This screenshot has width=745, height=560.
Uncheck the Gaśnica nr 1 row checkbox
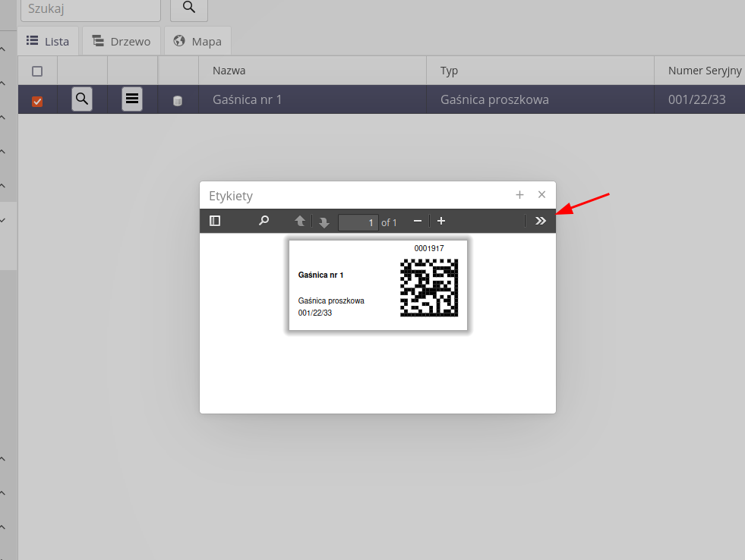[37, 101]
